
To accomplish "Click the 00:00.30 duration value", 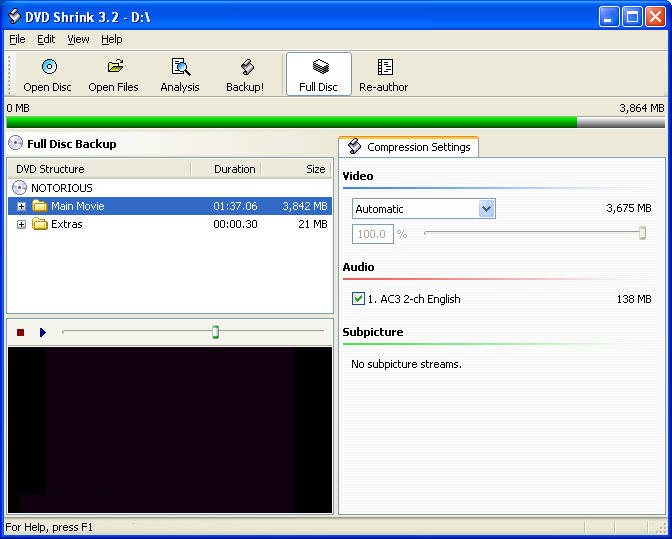I will (235, 224).
